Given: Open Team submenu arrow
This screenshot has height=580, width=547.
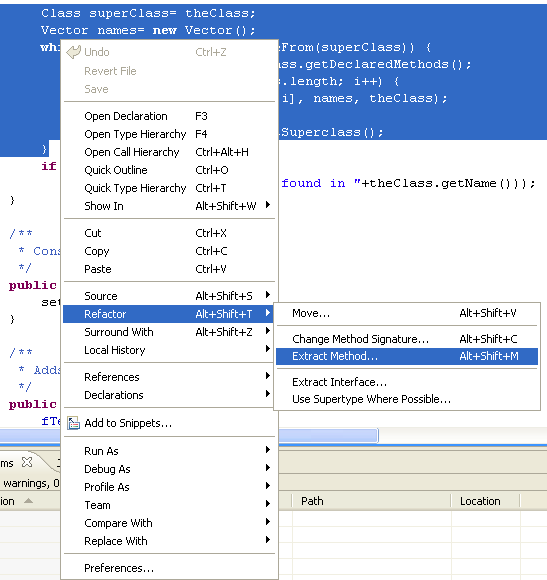Looking at the screenshot, I should tap(268, 504).
